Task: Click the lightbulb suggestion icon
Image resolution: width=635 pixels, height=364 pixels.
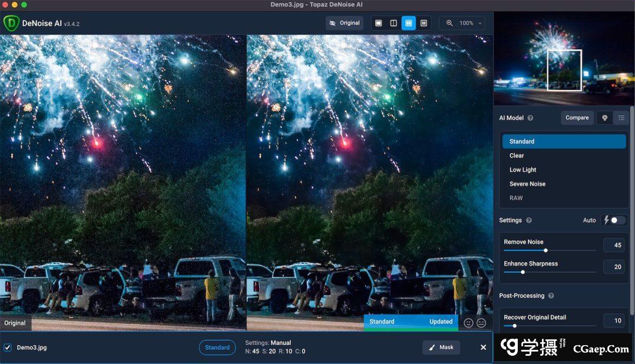Action: (x=604, y=118)
